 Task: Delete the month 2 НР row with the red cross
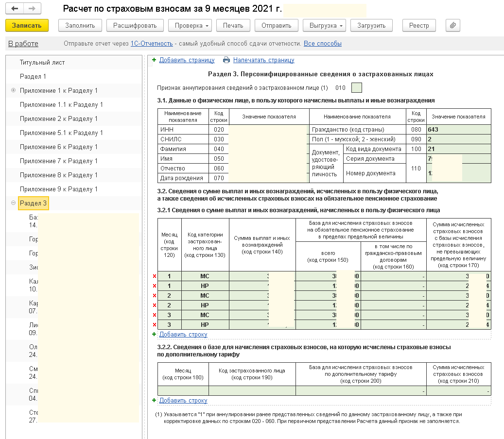pyautogui.click(x=155, y=305)
